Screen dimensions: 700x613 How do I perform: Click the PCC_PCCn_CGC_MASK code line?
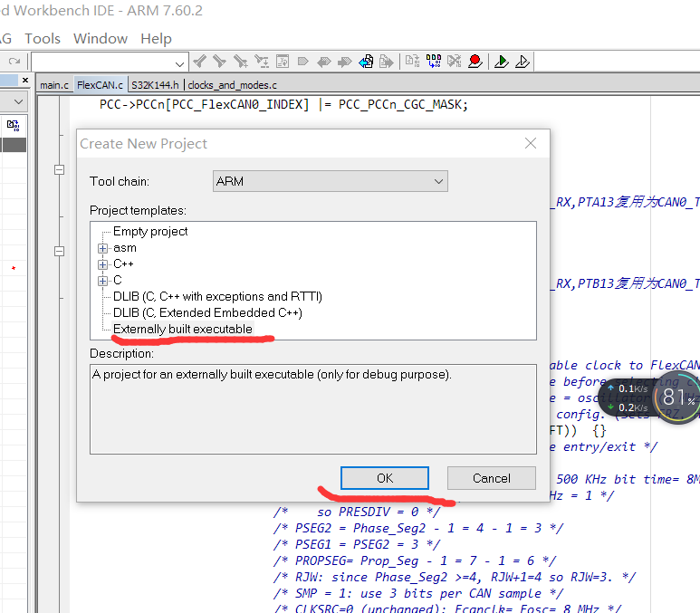(283, 104)
